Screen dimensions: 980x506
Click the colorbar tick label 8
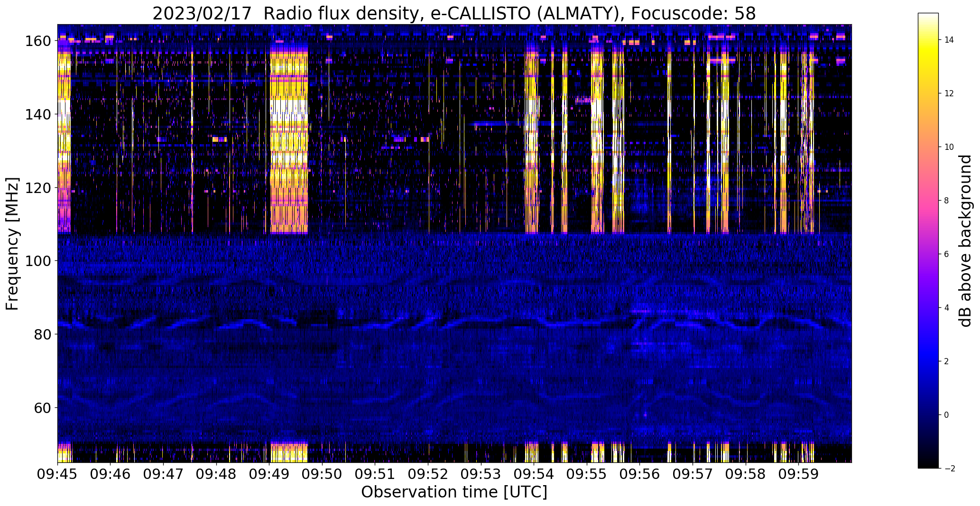(x=947, y=201)
